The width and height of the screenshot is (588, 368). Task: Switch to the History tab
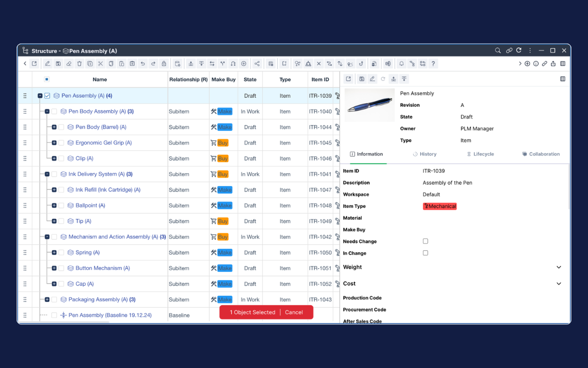424,154
